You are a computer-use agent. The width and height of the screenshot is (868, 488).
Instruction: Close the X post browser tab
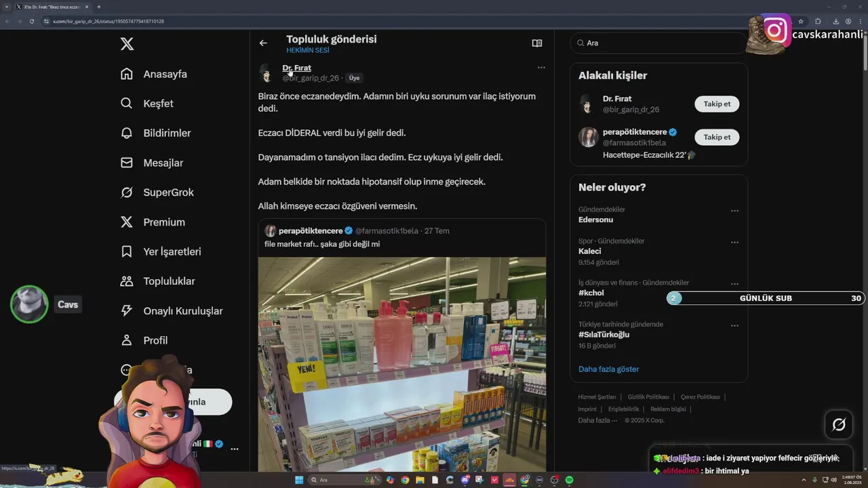87,7
